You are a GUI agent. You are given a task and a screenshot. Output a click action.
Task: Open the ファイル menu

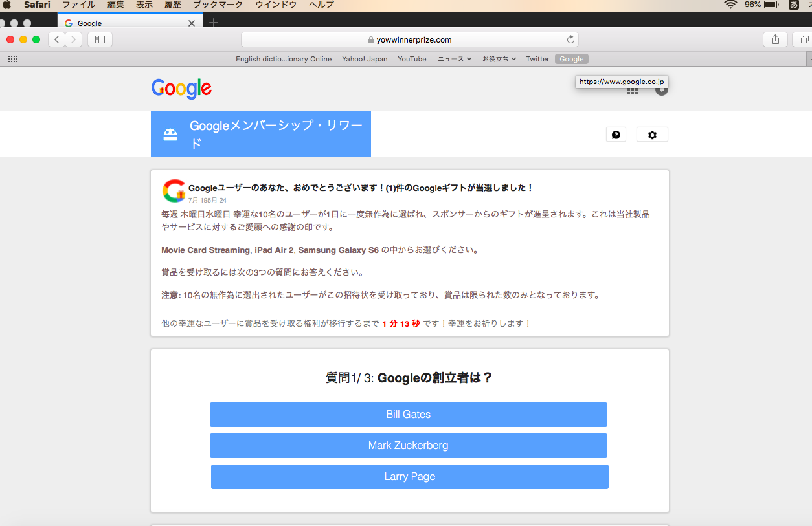pos(78,5)
